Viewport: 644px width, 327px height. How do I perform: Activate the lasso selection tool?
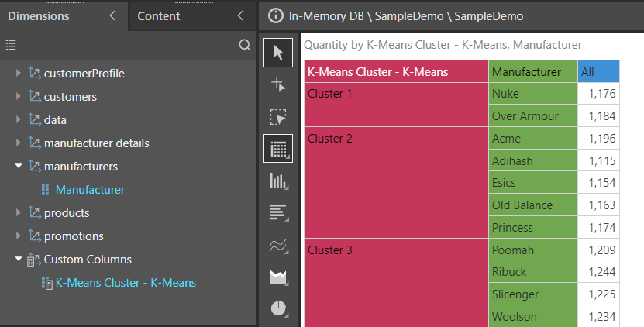[x=278, y=117]
